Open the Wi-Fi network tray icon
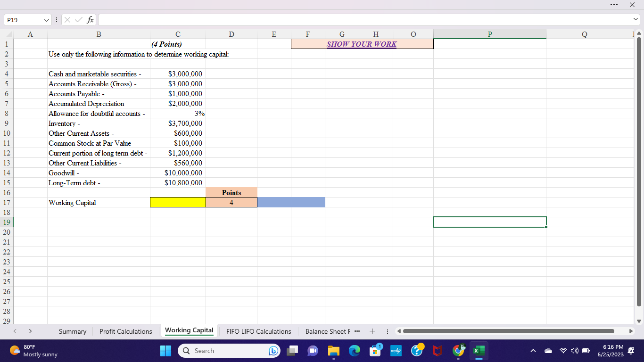The width and height of the screenshot is (644, 362). 563,351
